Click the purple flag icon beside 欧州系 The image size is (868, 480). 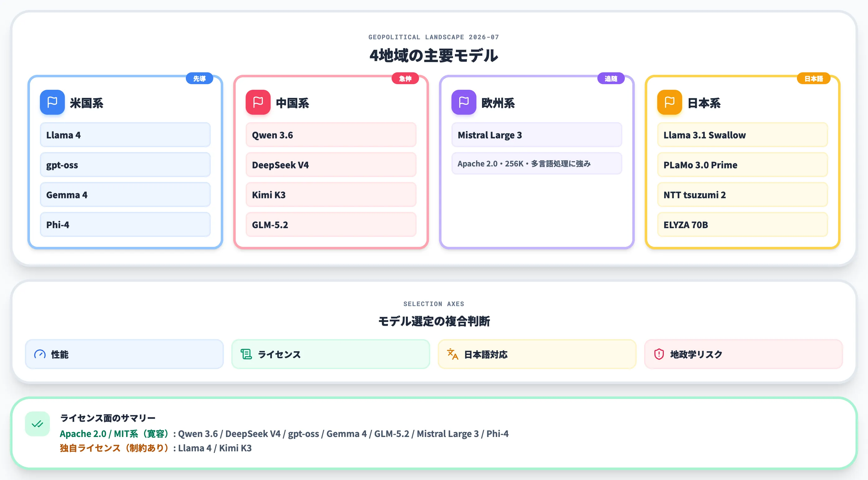464,102
